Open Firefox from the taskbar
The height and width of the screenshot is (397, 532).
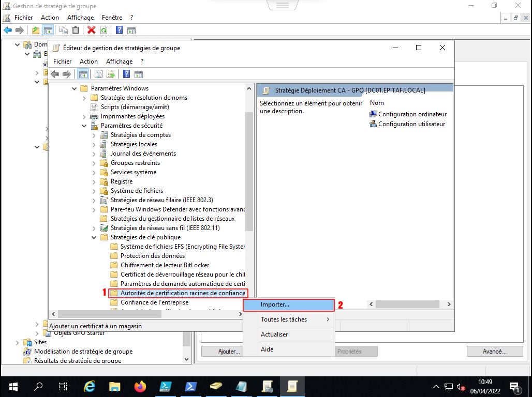click(140, 386)
